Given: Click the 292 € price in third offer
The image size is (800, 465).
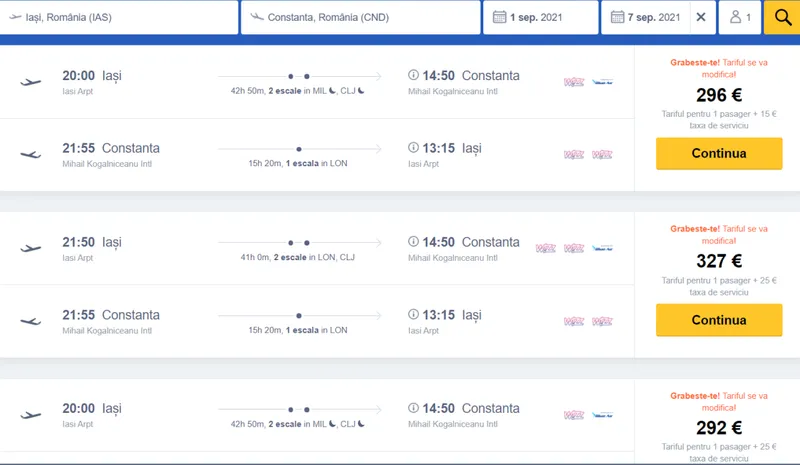Looking at the screenshot, I should 719,428.
